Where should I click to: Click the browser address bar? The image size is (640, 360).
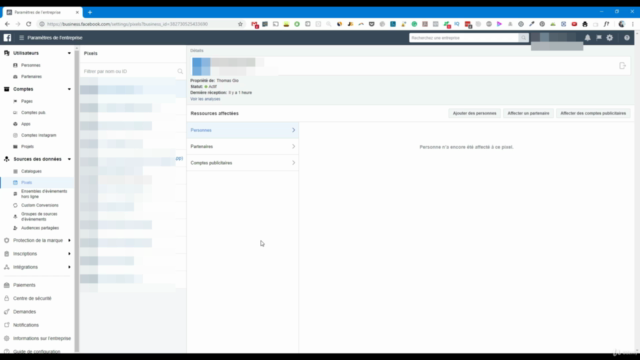tap(139, 24)
